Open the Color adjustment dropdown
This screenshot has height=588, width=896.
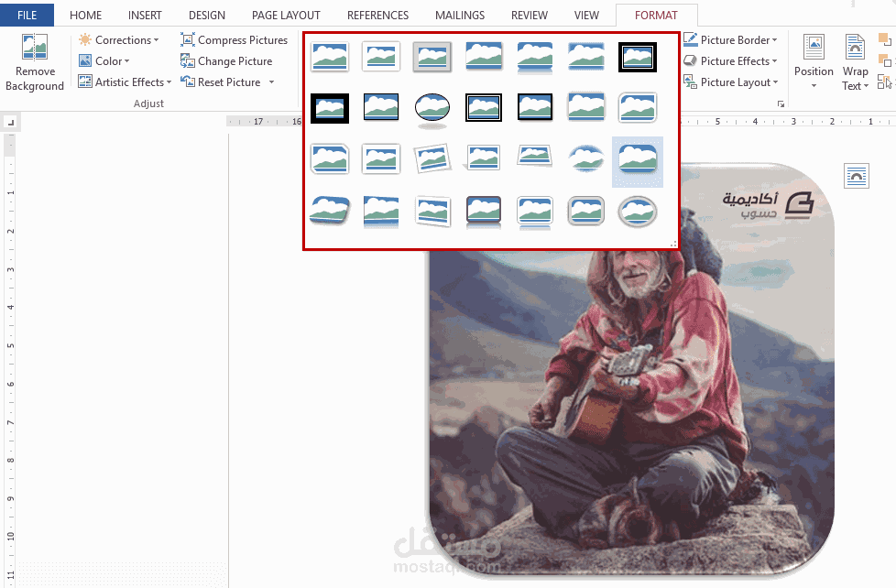click(104, 61)
